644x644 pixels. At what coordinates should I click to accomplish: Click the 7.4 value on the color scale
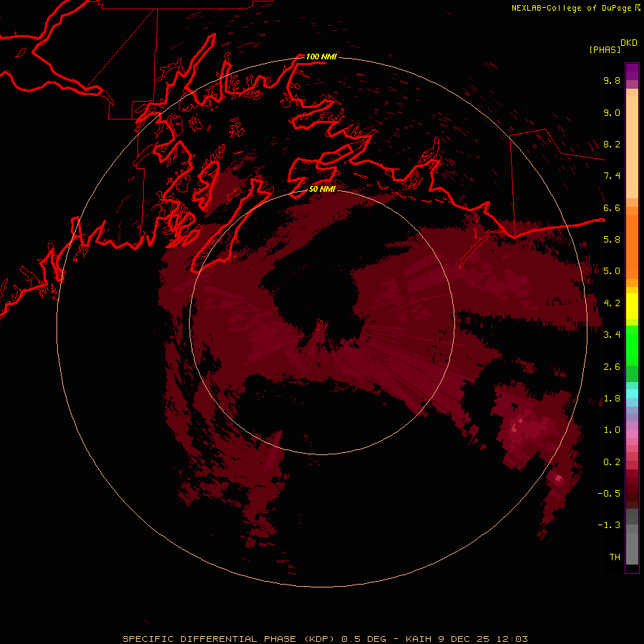(612, 176)
